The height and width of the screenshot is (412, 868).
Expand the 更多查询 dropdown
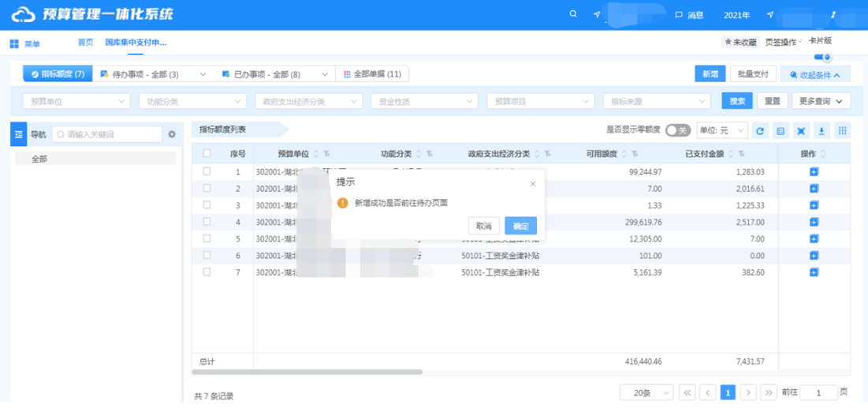821,102
